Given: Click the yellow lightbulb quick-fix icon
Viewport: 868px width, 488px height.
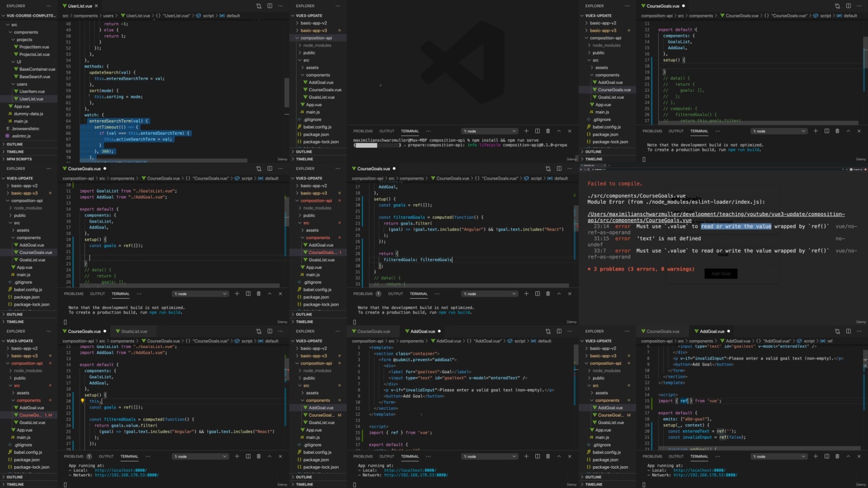Looking at the screenshot, I should click(x=82, y=401).
